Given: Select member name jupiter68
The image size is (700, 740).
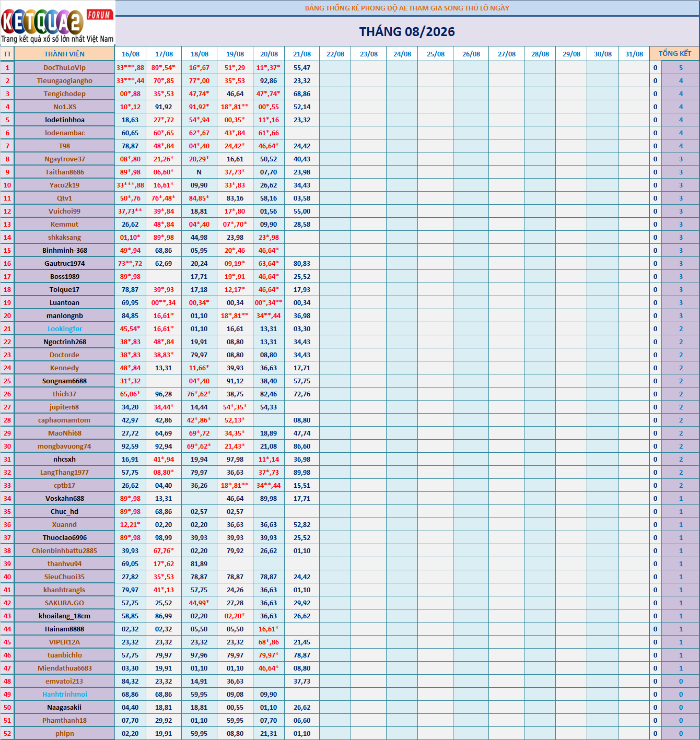Looking at the screenshot, I should click(64, 407).
